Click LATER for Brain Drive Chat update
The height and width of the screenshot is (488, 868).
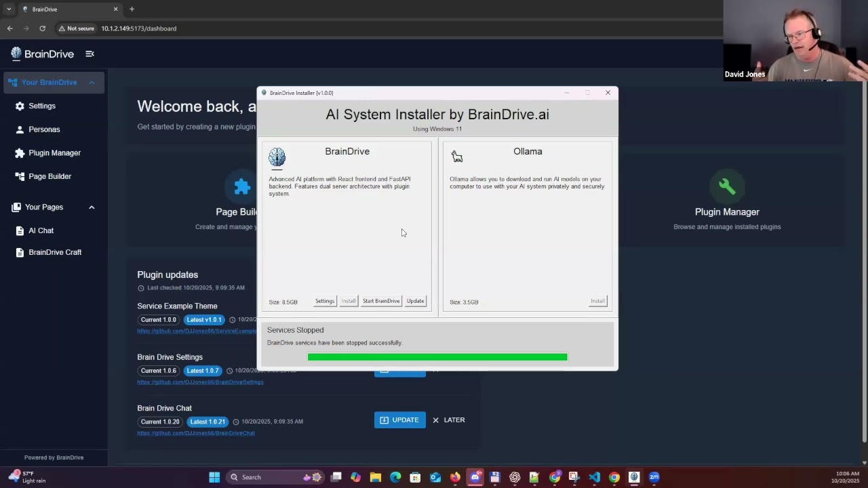449,420
